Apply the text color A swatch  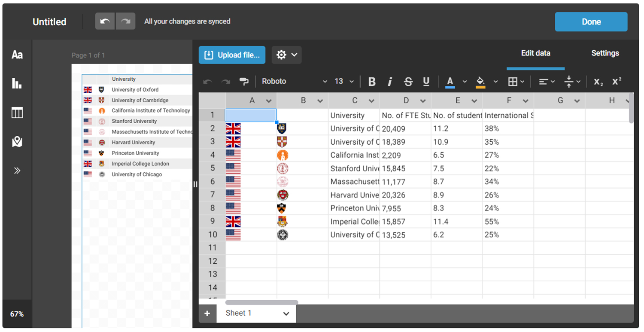[450, 82]
